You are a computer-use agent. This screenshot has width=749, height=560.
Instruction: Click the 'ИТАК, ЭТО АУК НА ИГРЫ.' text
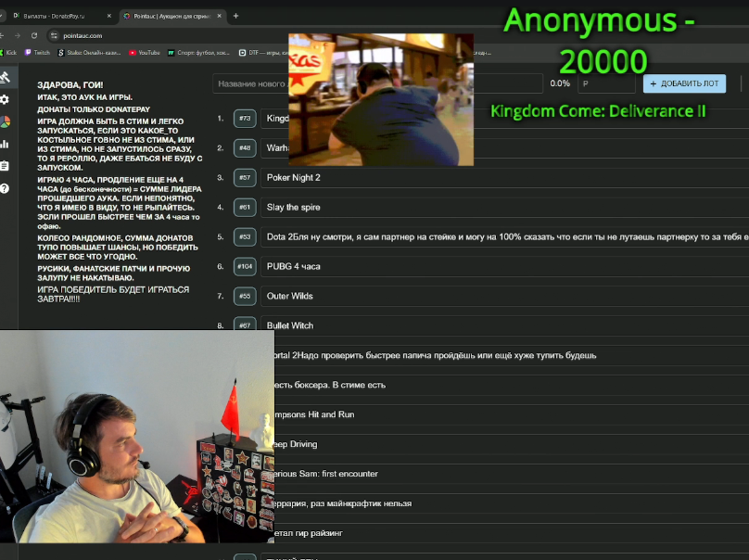[x=85, y=97]
